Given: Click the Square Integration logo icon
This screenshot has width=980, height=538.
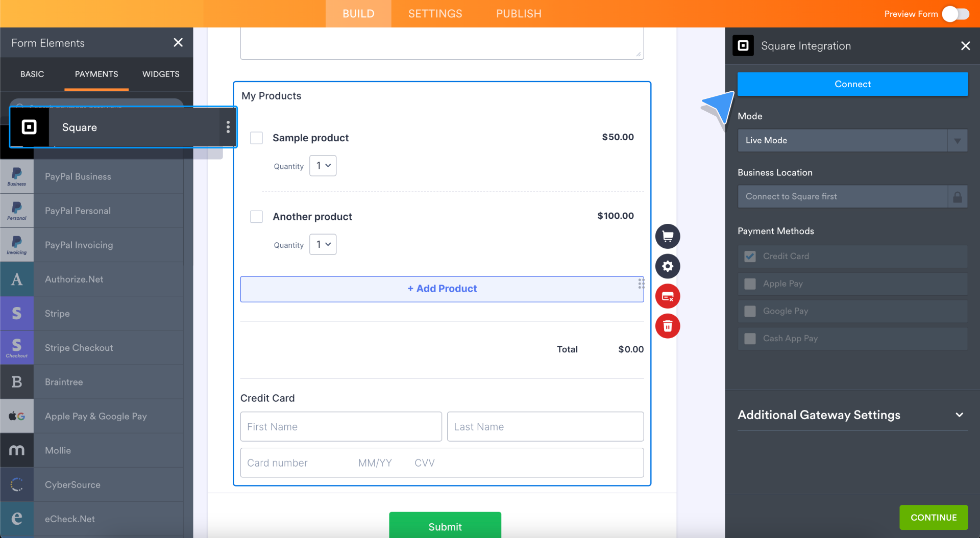Looking at the screenshot, I should (x=743, y=46).
